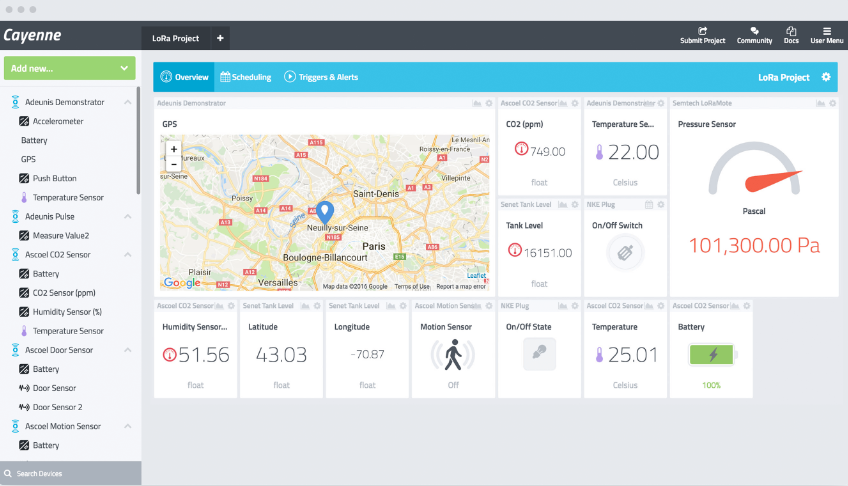Click the 51.56 humidity value
This screenshot has height=486, width=848.
click(x=204, y=355)
